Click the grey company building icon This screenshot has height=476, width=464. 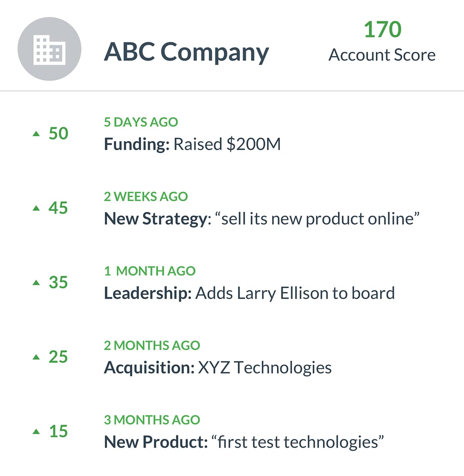49,49
